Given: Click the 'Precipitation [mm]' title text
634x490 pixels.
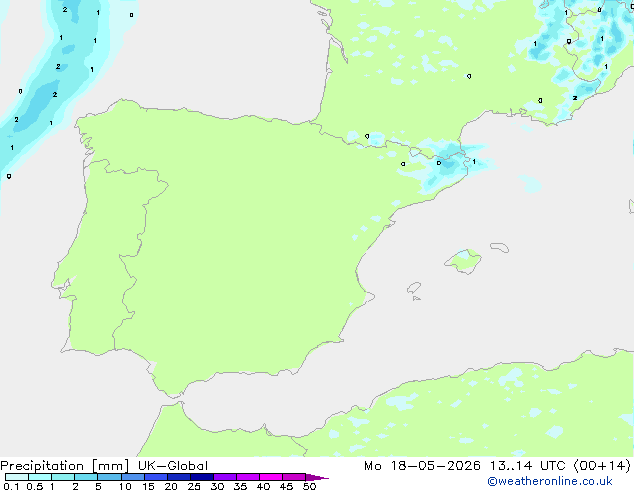Looking at the screenshot, I should pyautogui.click(x=65, y=466).
